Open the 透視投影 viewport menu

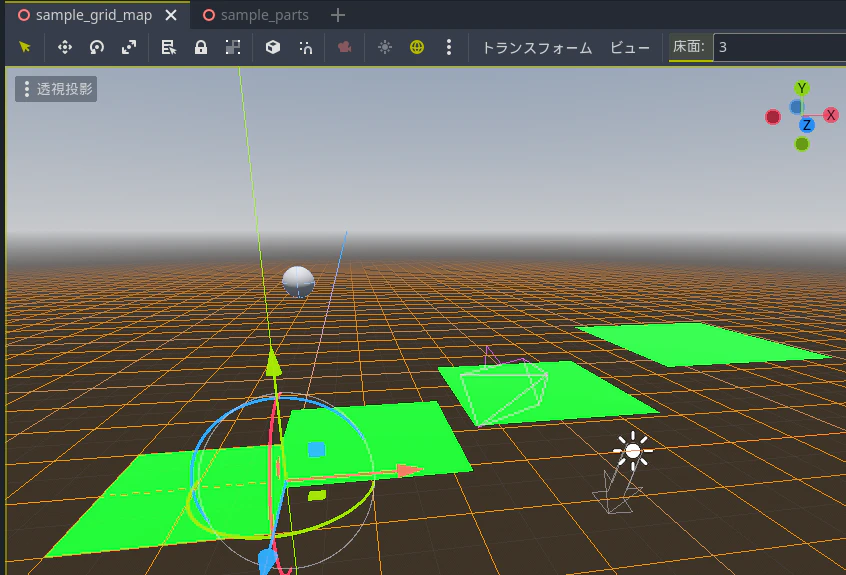pos(56,89)
